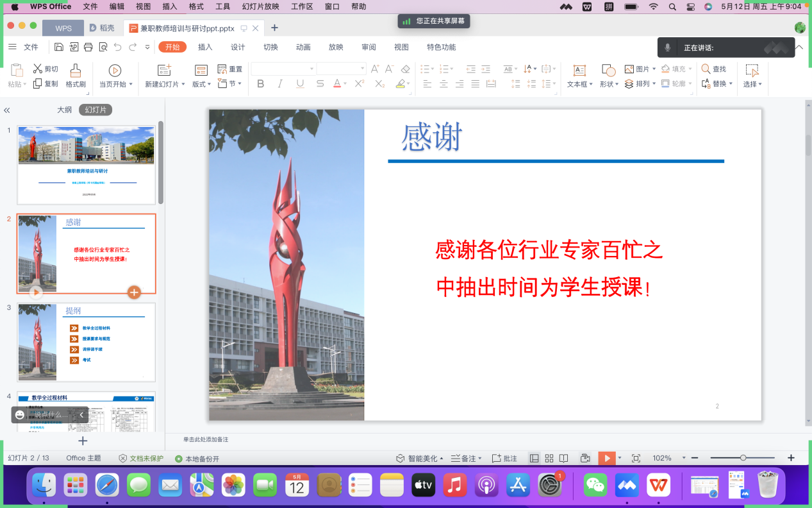
Task: Align text right
Action: pos(460,83)
